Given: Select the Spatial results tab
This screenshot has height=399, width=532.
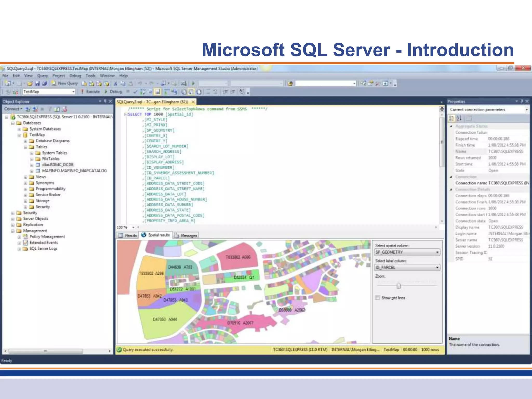Looking at the screenshot, I should tap(156, 235).
